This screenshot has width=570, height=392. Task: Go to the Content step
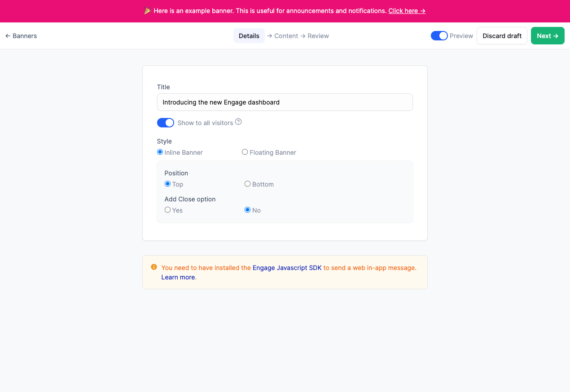(286, 36)
